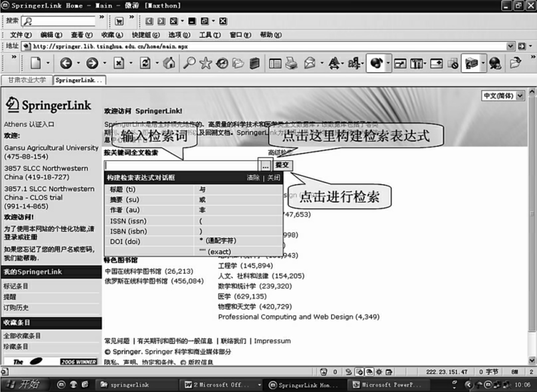Go forward with the Forward arrow
This screenshot has width=537, height=392.
coord(92,63)
